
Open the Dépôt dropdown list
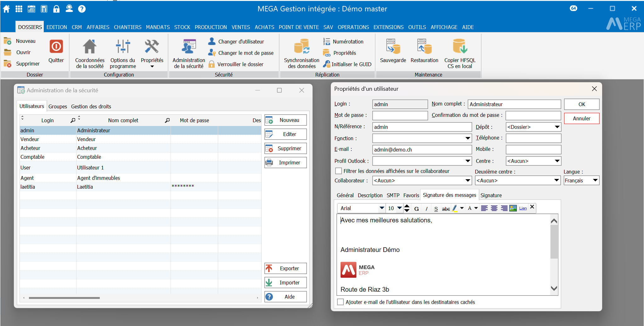click(x=557, y=127)
